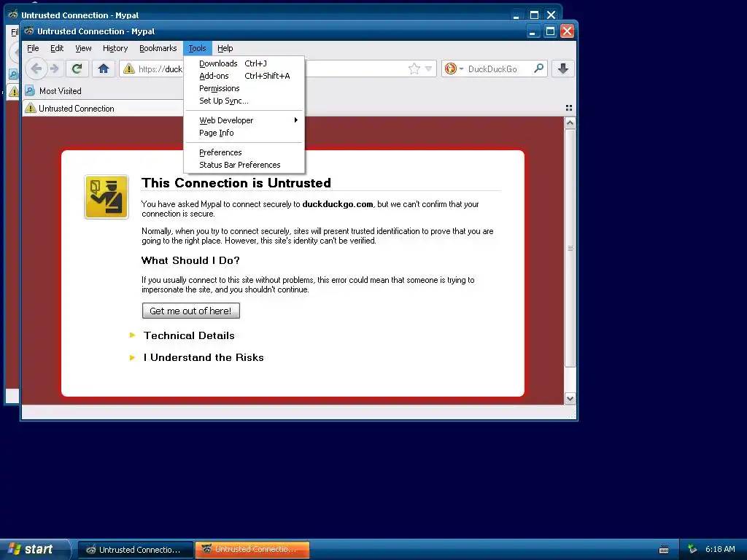
Task: Click the tab groups grid icon
Action: [x=569, y=108]
